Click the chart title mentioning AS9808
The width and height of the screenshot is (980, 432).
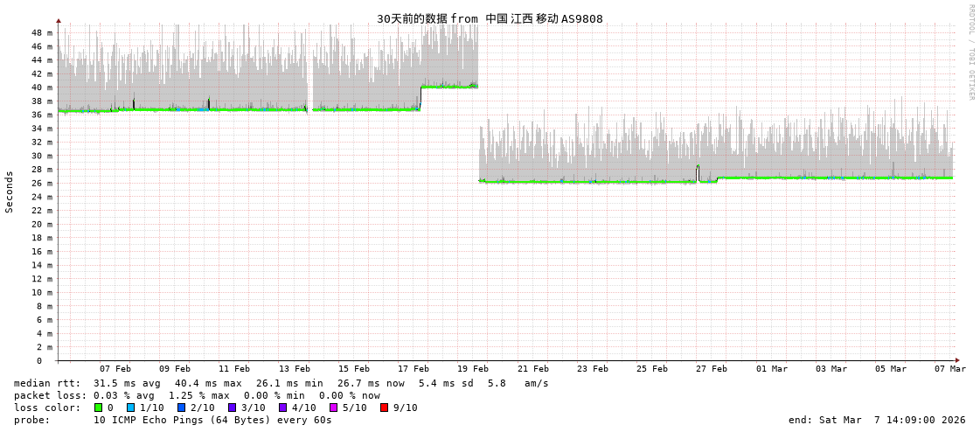pyautogui.click(x=490, y=18)
